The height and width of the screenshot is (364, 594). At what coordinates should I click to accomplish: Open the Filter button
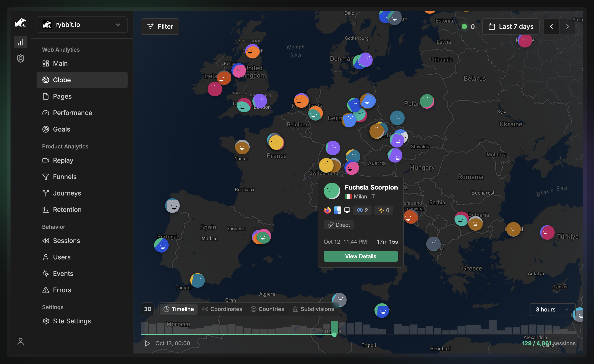[160, 26]
